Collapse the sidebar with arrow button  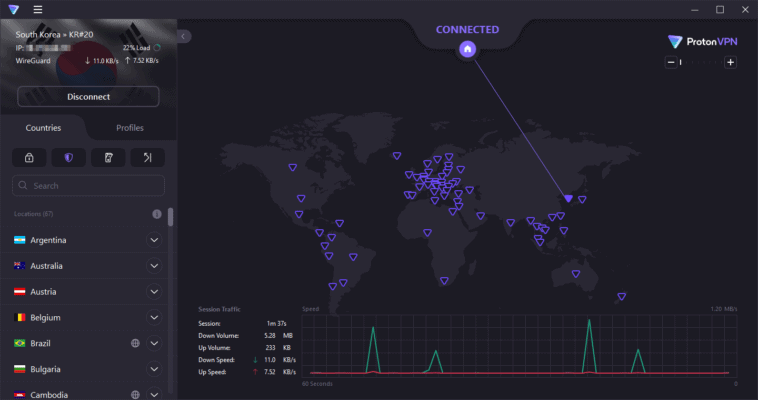185,36
